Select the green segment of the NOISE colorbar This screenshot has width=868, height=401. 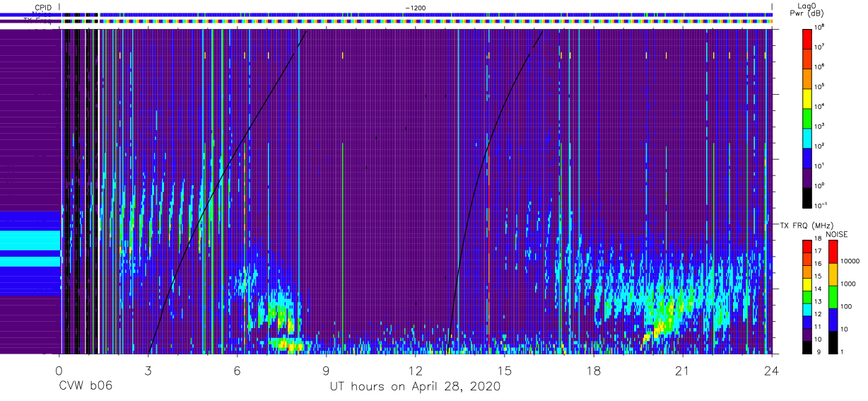(x=833, y=296)
